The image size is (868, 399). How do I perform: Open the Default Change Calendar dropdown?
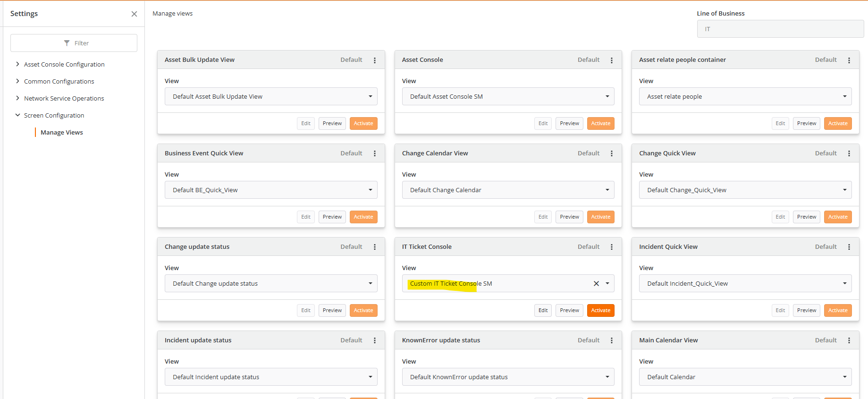[x=508, y=190]
